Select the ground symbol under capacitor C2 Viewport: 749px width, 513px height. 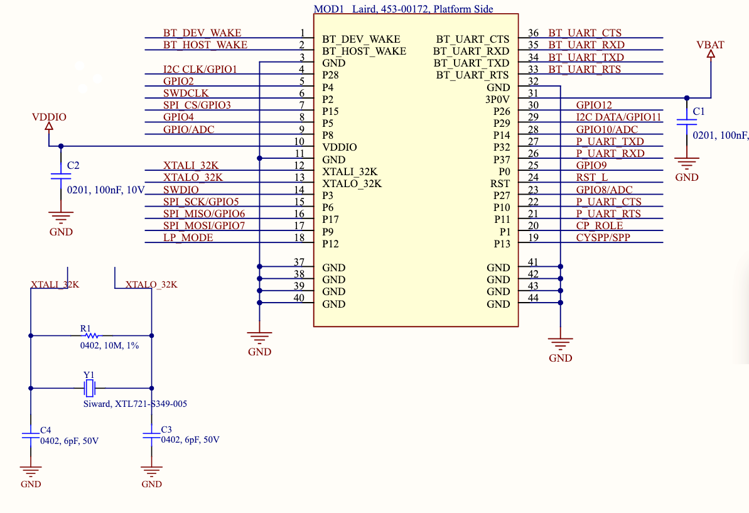[x=61, y=218]
